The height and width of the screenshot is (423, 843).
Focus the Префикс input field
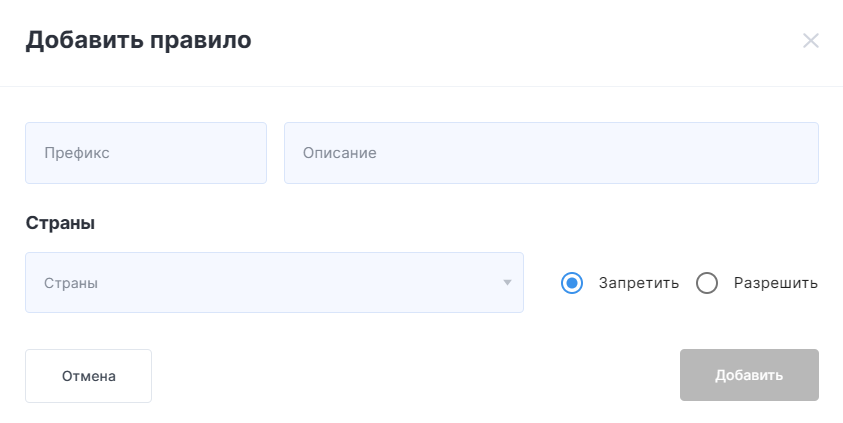146,153
